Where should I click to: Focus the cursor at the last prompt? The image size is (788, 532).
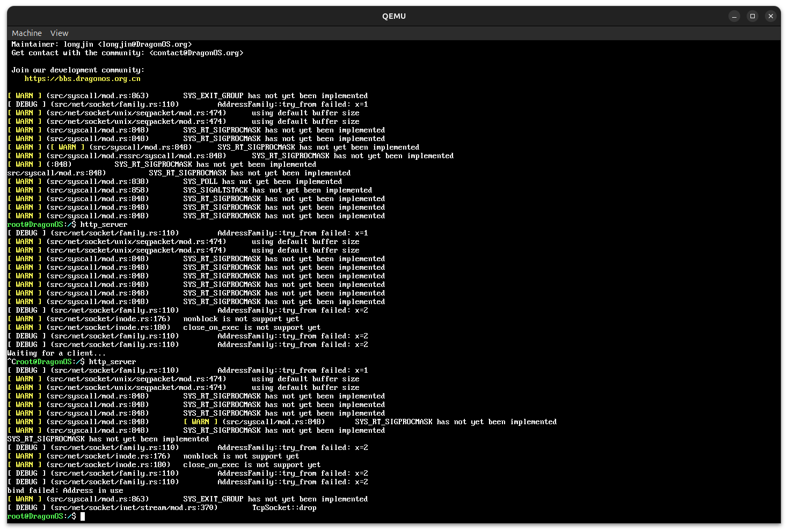click(83, 516)
